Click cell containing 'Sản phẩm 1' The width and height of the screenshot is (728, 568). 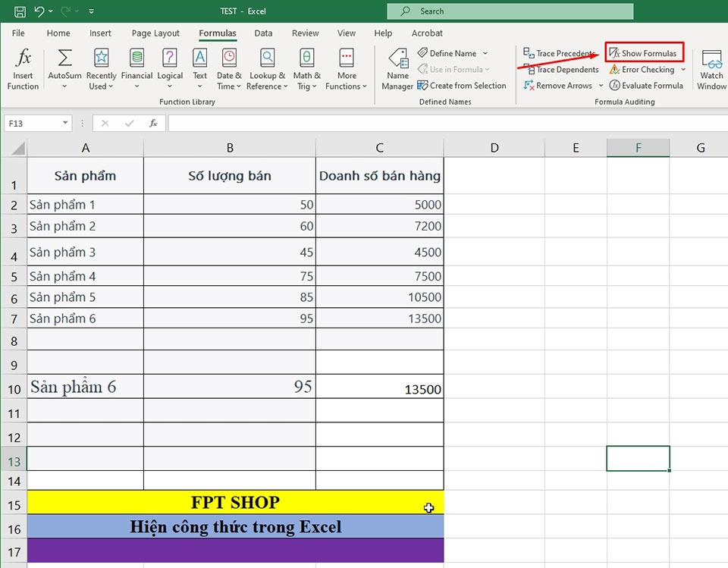point(86,204)
